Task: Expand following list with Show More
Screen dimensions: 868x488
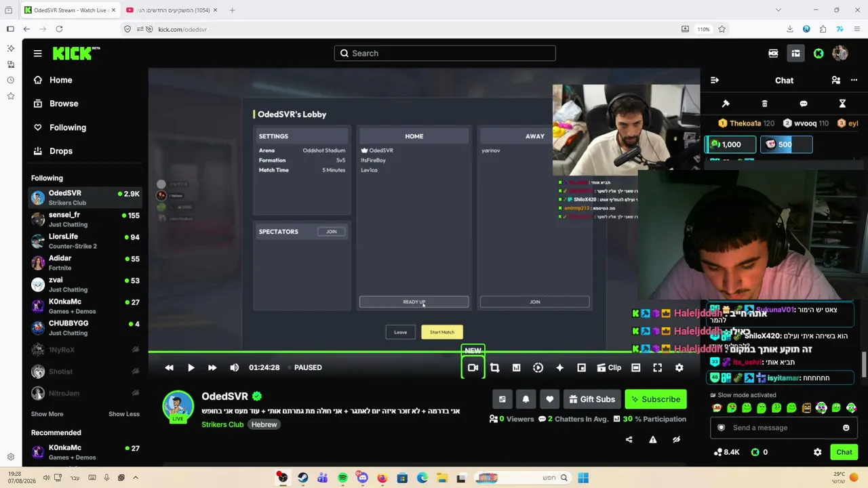Action: click(x=47, y=414)
